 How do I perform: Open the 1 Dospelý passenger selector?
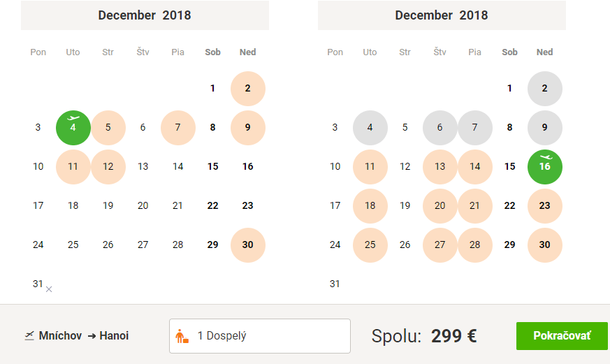click(x=259, y=336)
